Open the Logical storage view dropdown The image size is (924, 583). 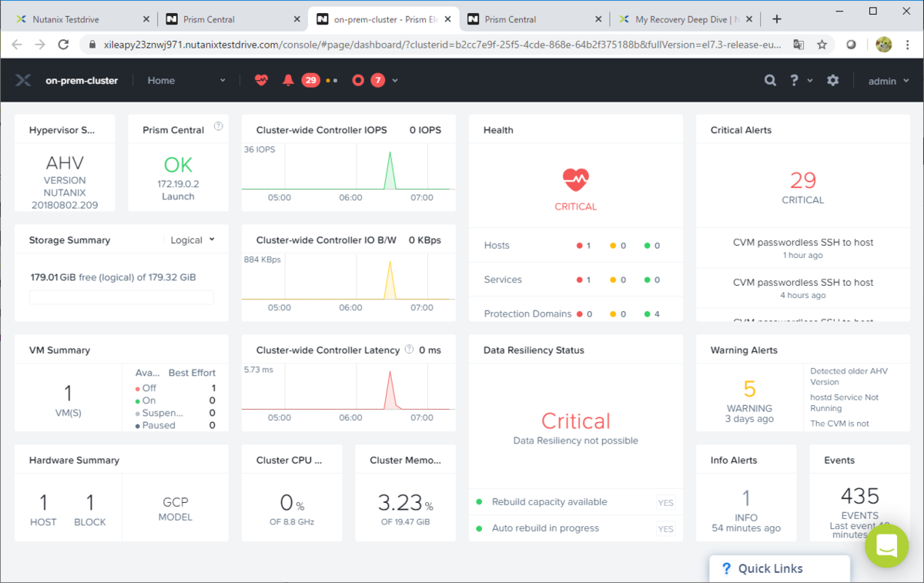[x=192, y=240]
